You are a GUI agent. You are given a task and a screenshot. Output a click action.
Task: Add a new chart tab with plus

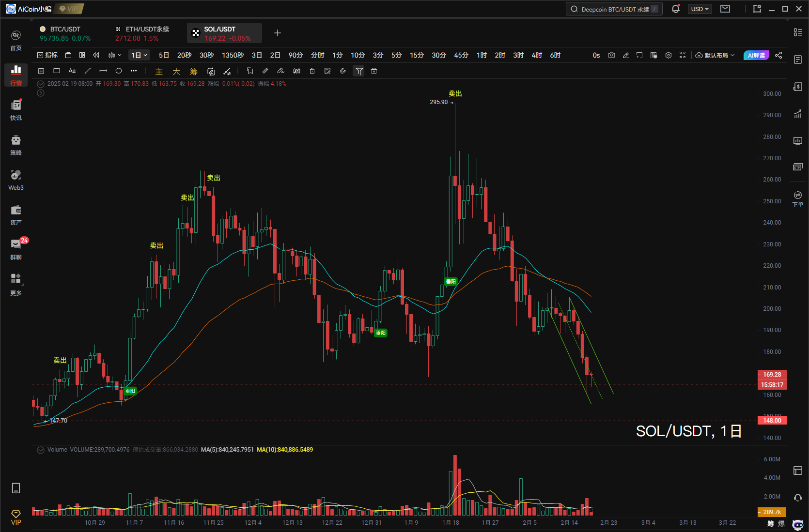pos(278,33)
